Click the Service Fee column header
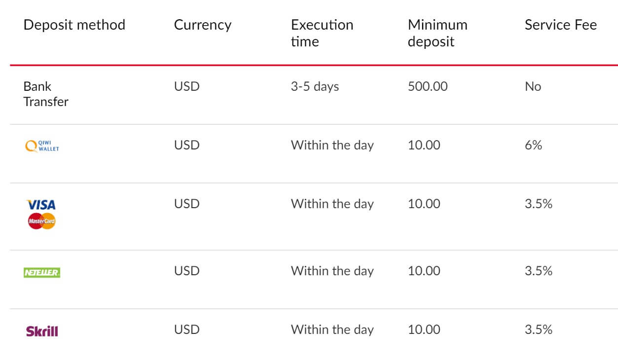Viewport: 618px width, 364px height. [x=561, y=25]
